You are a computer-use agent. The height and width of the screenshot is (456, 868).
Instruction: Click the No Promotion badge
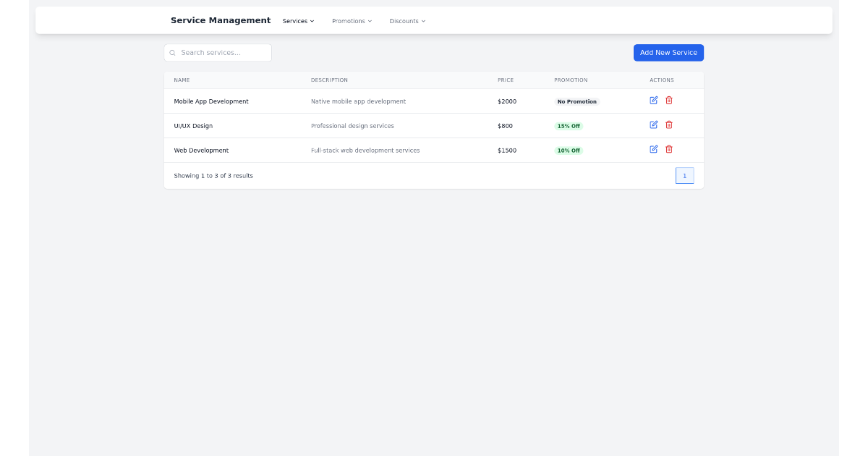click(x=576, y=101)
